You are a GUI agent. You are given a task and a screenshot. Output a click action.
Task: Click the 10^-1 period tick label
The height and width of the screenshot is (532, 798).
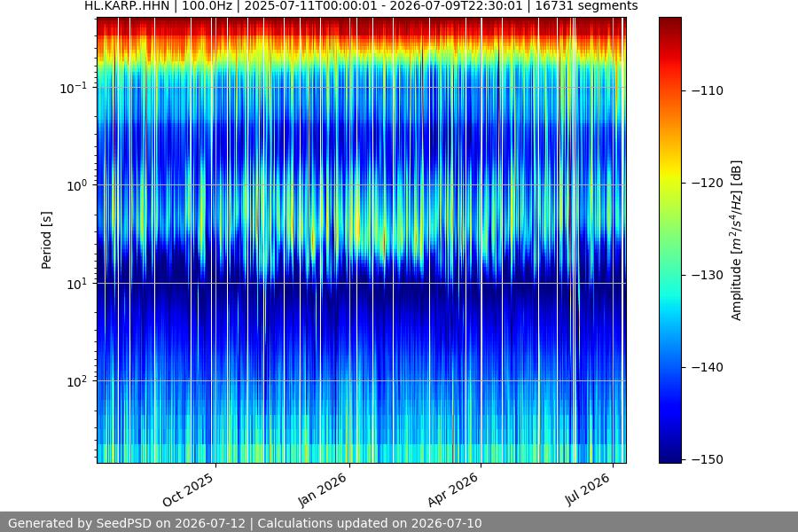click(74, 88)
